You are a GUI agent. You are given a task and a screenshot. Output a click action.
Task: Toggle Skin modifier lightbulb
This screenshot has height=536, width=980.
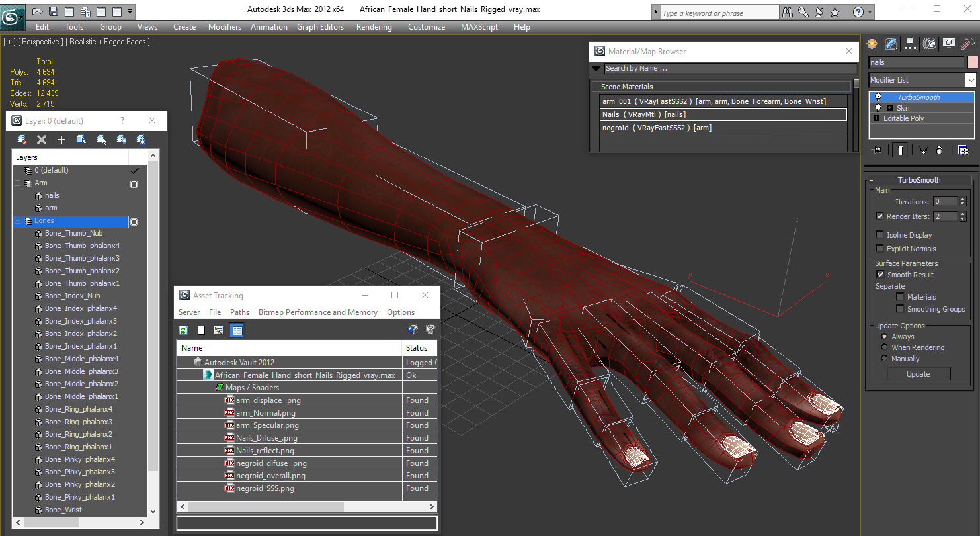tap(878, 108)
